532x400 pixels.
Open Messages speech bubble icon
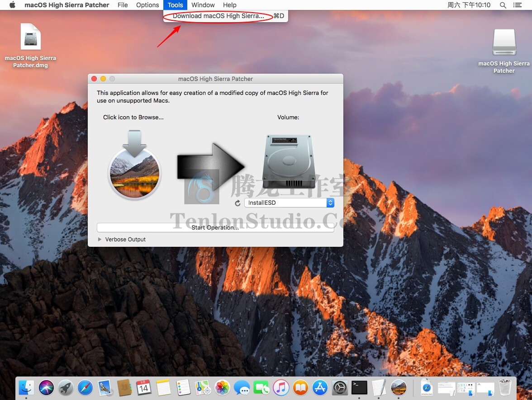point(242,387)
